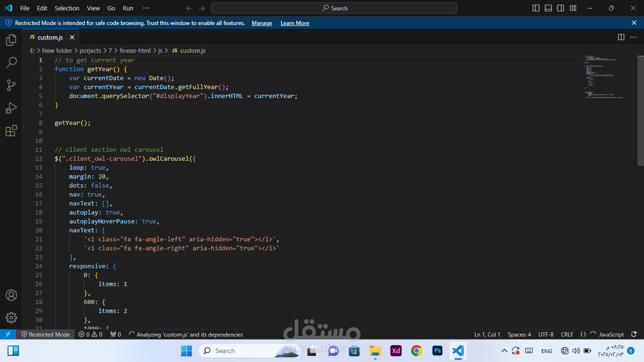Select JavaScript language mode in status bar
This screenshot has height=362, width=644.
click(x=611, y=334)
